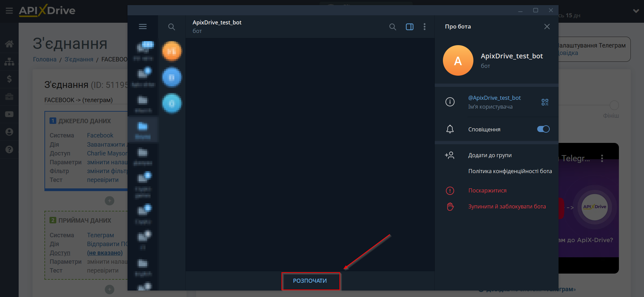Open ApiX-Drive left hamburger menu
644x297 pixels.
click(x=9, y=11)
